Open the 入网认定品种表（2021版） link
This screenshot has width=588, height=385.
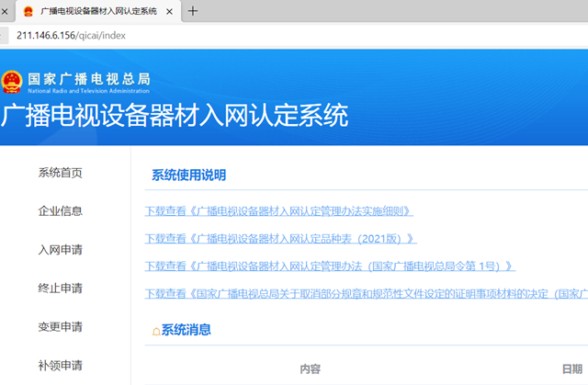click(x=281, y=239)
